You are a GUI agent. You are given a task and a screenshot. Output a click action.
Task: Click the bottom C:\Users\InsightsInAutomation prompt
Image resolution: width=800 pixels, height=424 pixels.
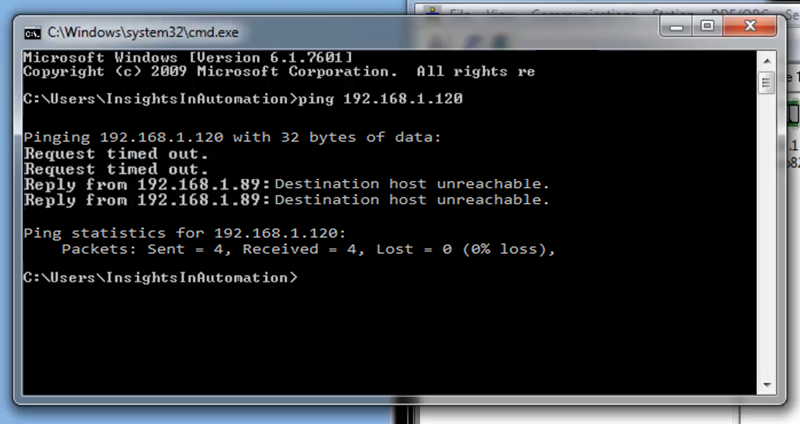(160, 278)
